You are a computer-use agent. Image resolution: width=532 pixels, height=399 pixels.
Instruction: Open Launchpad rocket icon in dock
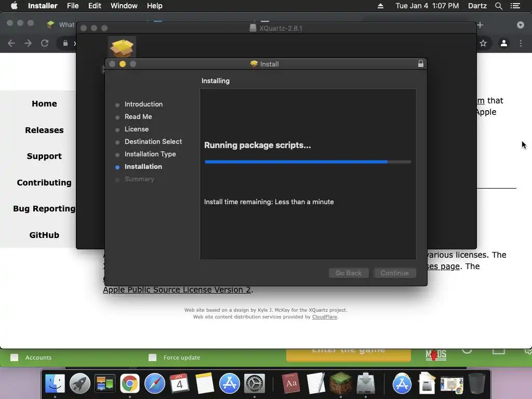coord(79,384)
